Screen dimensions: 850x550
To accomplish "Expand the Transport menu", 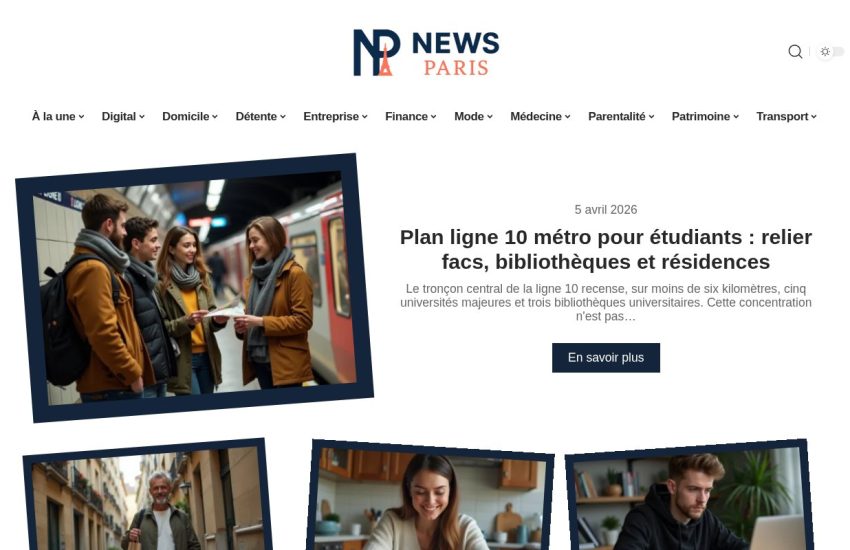I will [786, 117].
